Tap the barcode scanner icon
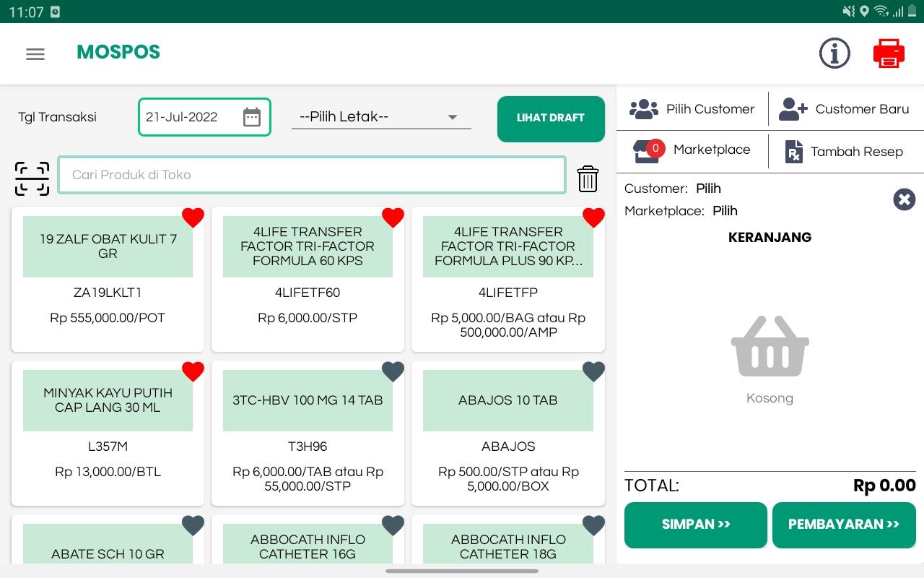Image resolution: width=924 pixels, height=578 pixels. tap(32, 178)
